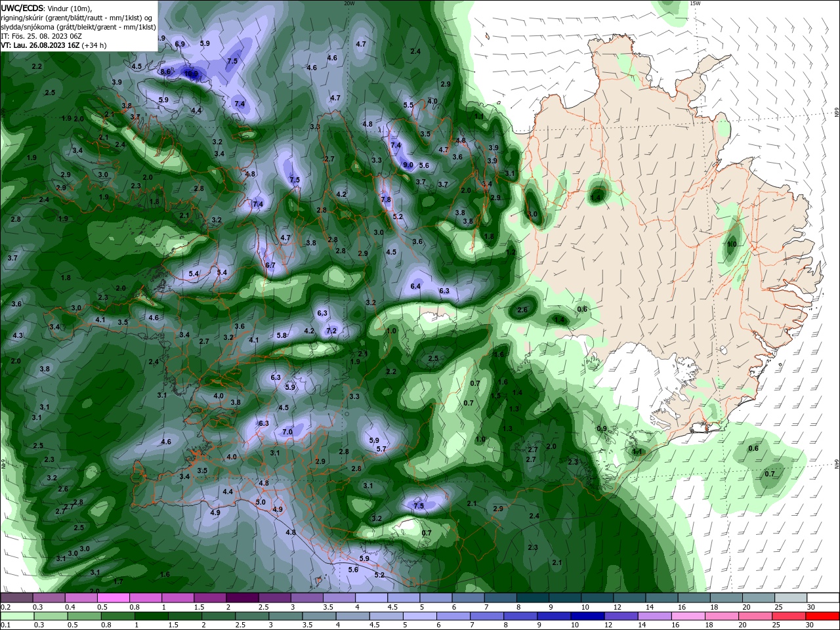
Task: Click the "1.2" precipitation value on the map
Action: click(x=511, y=252)
